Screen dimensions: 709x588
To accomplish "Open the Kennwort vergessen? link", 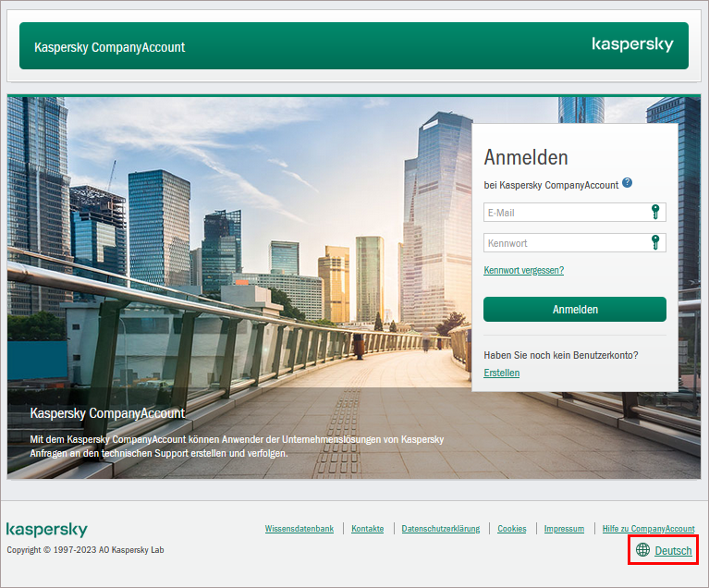I will (x=523, y=270).
